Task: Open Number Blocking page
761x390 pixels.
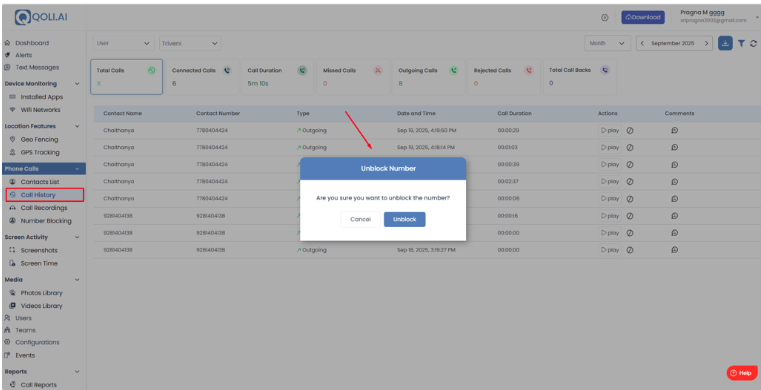Action: (x=46, y=221)
